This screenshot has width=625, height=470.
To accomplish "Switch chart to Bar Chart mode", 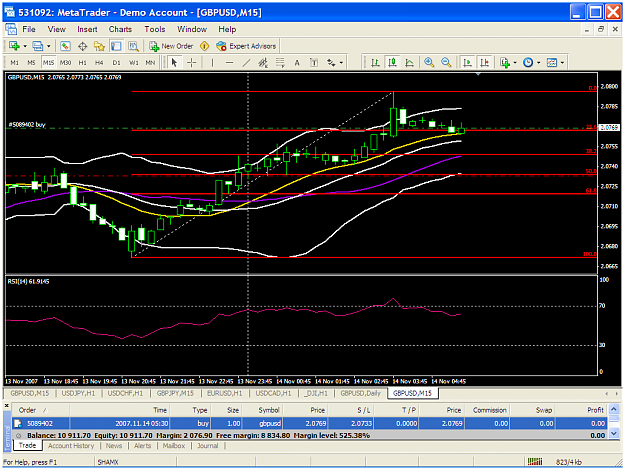I will pos(375,63).
